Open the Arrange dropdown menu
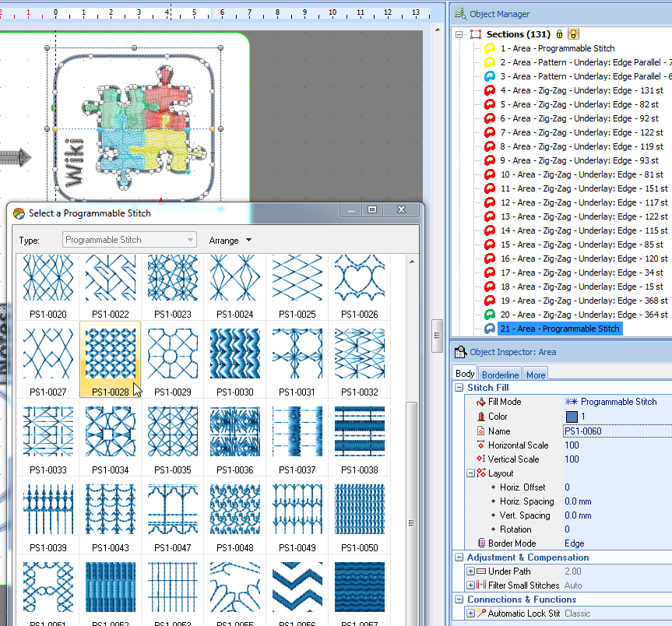The width and height of the screenshot is (672, 626). pos(230,241)
